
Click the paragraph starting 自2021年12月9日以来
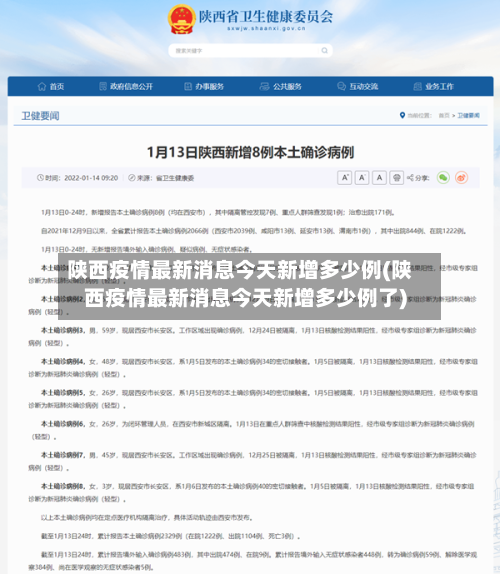[253, 231]
